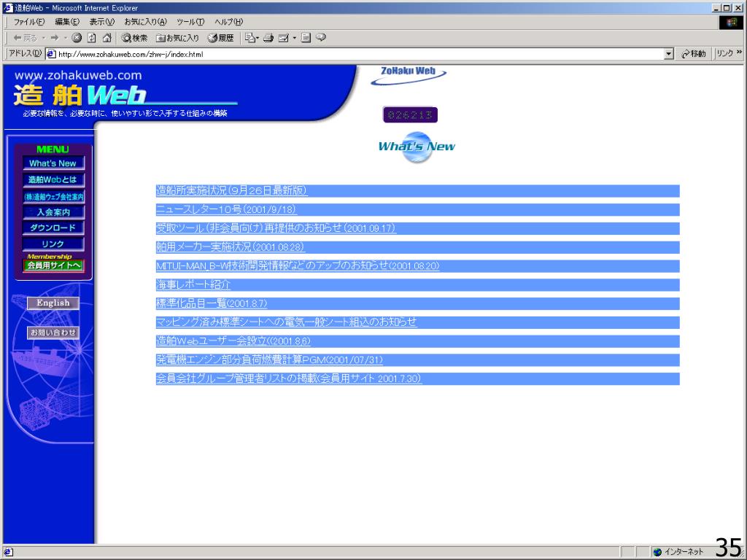Click the 造船Web banner title image
The image size is (747, 560).
coord(125,95)
